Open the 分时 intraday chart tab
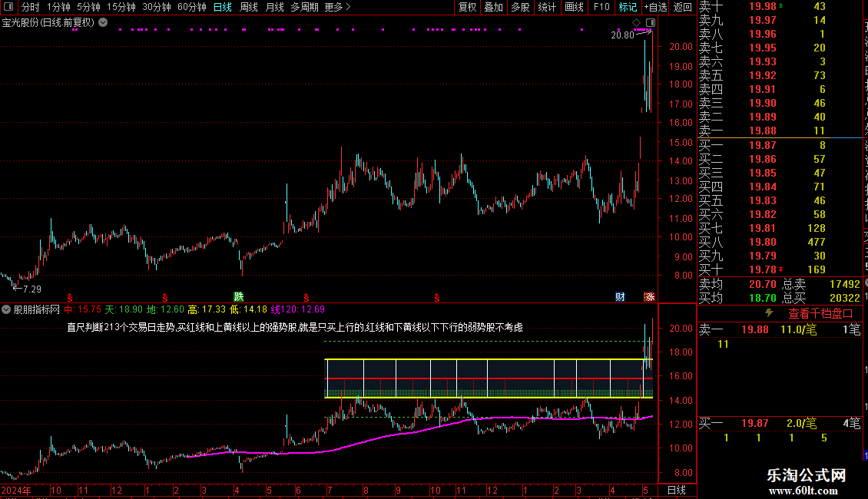This screenshot has width=868, height=499. 31,7
